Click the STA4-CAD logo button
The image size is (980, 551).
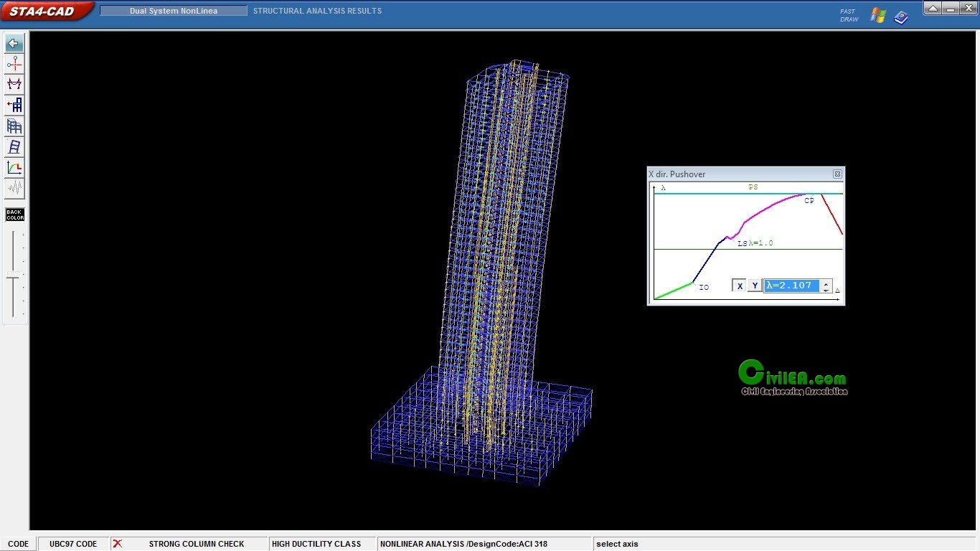(x=46, y=11)
